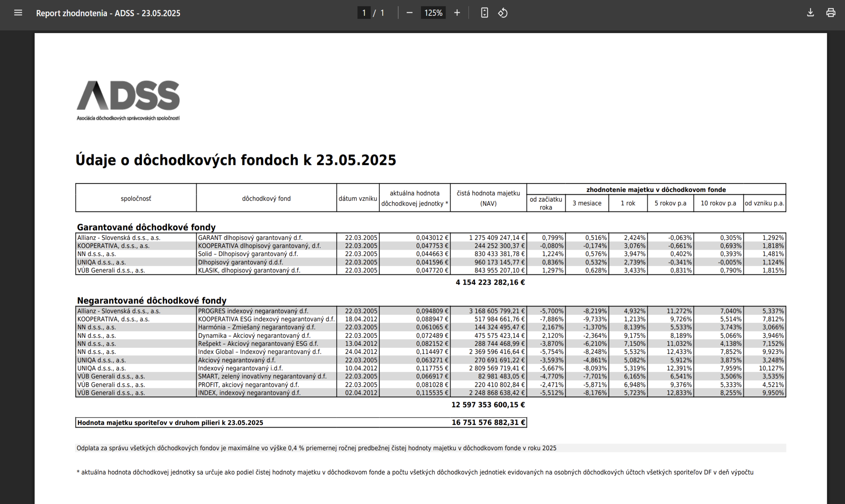Click the founding date 18.04.2012
This screenshot has height=504, width=845.
pyautogui.click(x=361, y=319)
